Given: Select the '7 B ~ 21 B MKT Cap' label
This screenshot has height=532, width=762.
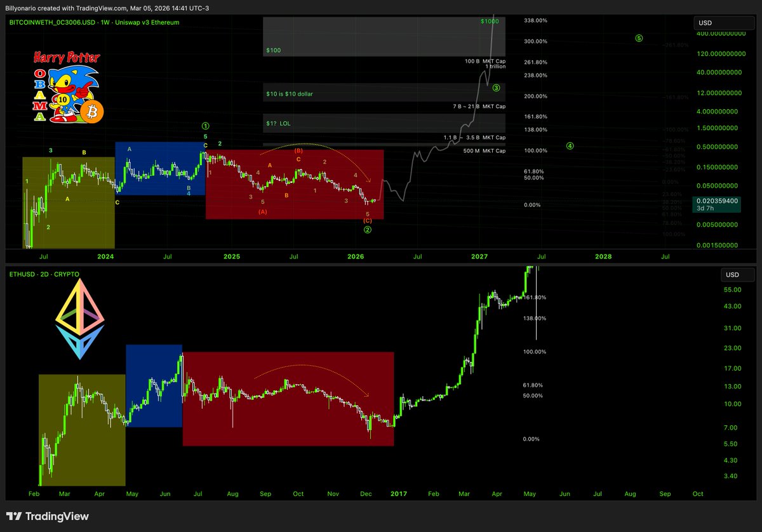Looking at the screenshot, I should coord(479,106).
